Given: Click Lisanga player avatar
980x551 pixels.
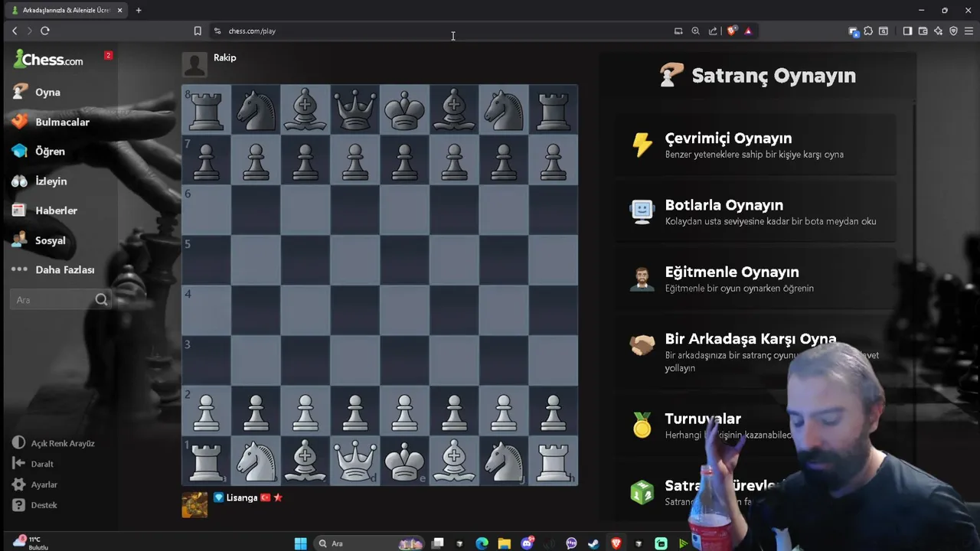Looking at the screenshot, I should pos(194,504).
